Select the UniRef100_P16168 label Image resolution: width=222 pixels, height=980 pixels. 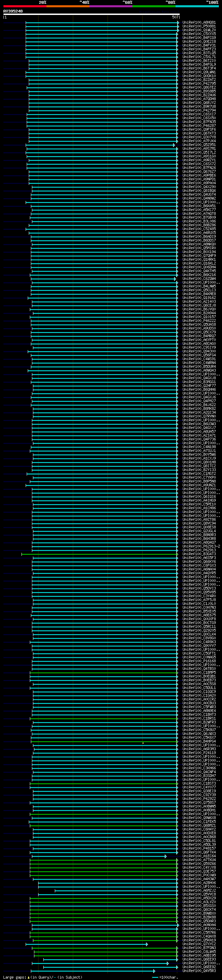pyautogui.click(x=199, y=661)
